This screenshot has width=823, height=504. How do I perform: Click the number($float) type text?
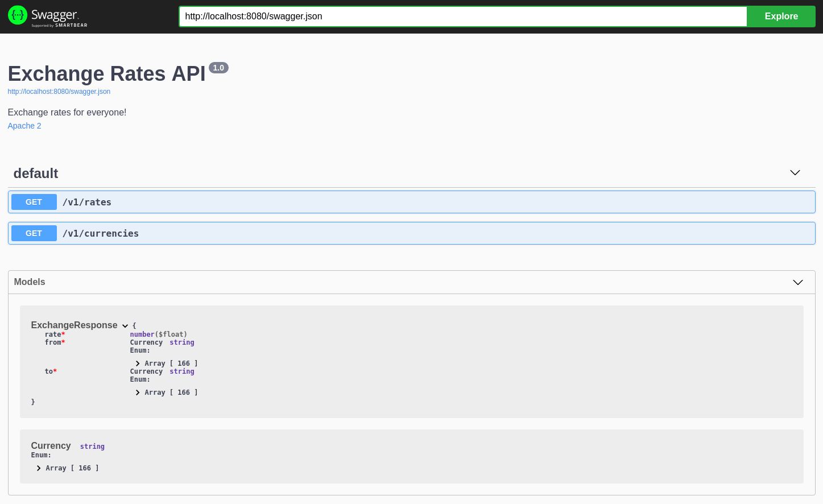[159, 334]
